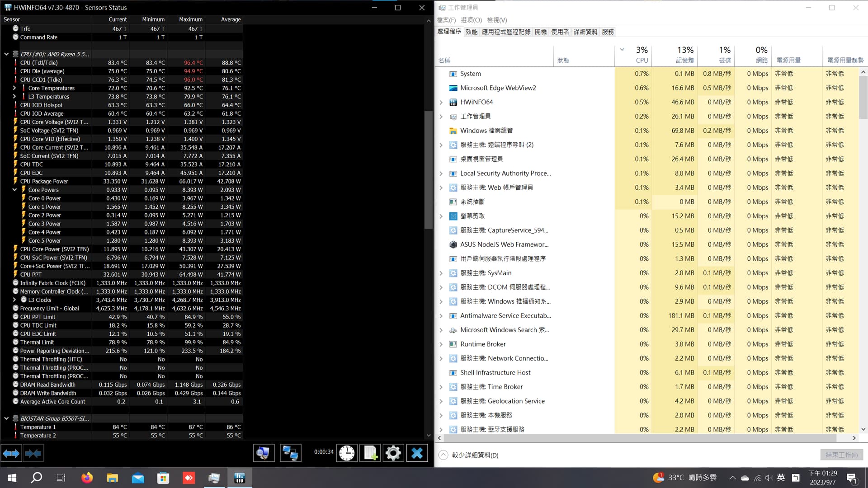Screen dimensions: 868x488
Task: Expand the HWiNFO64 process entry
Action: pyautogui.click(x=441, y=103)
